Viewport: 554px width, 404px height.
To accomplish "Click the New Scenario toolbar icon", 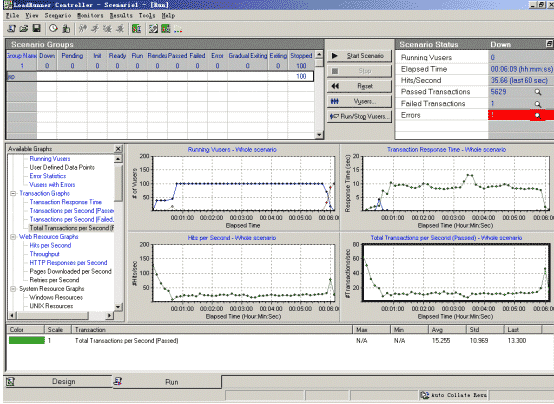I will click(12, 28).
